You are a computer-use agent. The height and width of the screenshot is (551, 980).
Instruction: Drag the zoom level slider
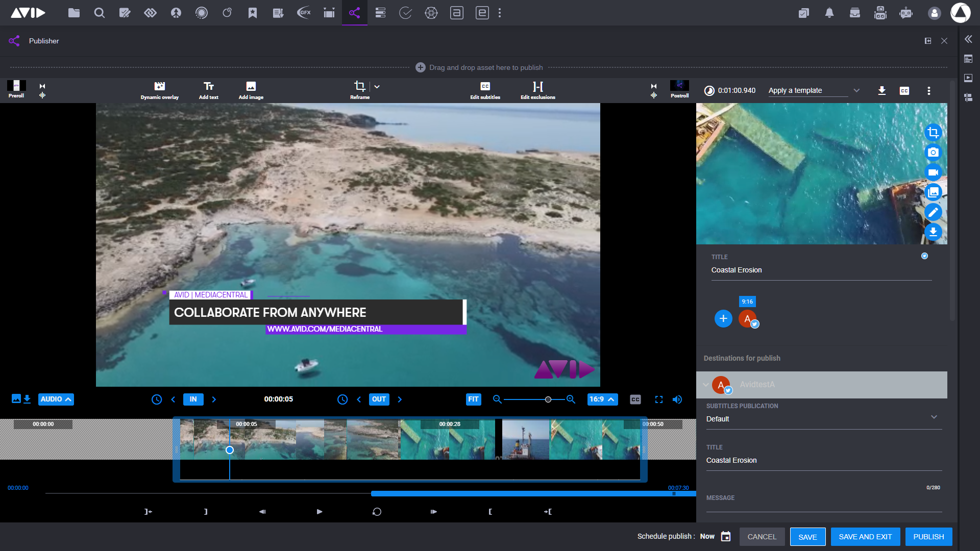click(548, 399)
